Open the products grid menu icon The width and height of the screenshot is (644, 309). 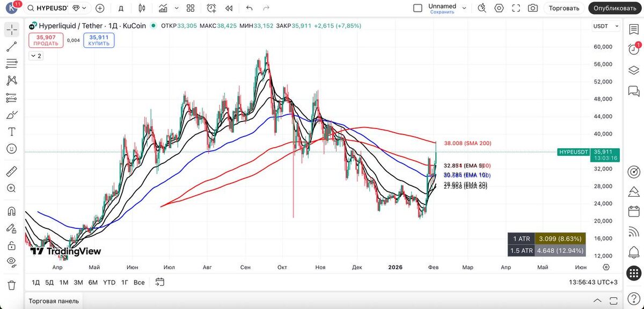633,274
